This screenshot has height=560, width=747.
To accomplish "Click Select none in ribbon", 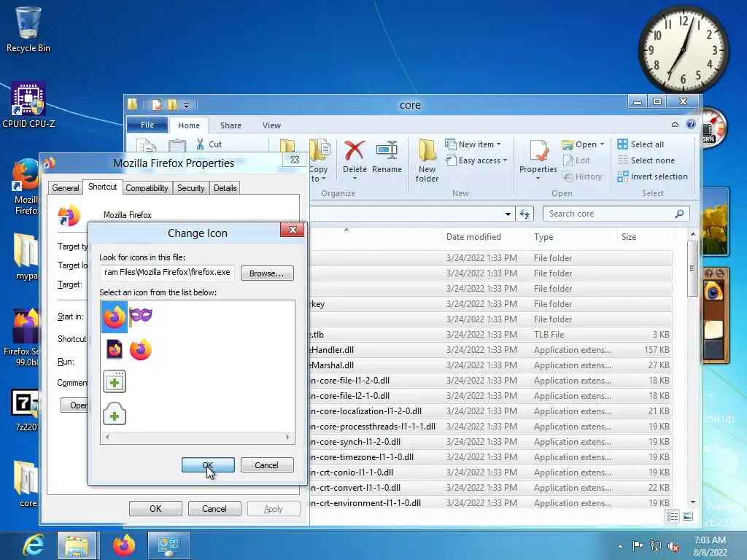I will tap(646, 160).
